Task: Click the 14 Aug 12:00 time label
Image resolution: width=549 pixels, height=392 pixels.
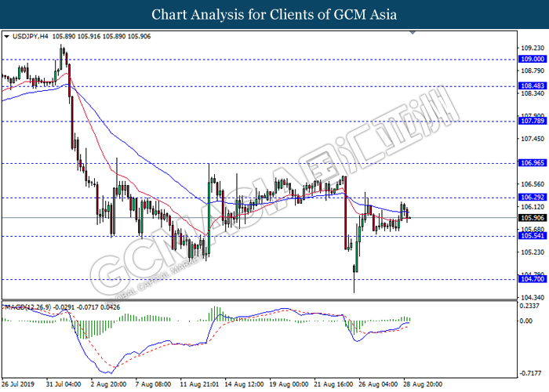Action: [x=245, y=384]
